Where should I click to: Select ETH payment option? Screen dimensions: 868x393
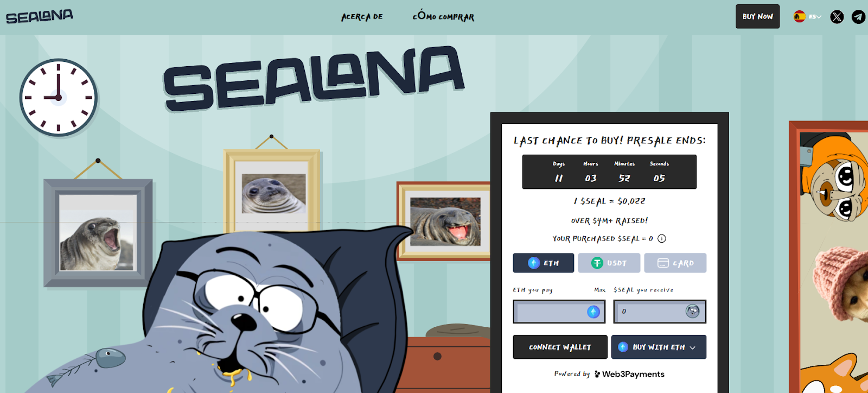(544, 263)
